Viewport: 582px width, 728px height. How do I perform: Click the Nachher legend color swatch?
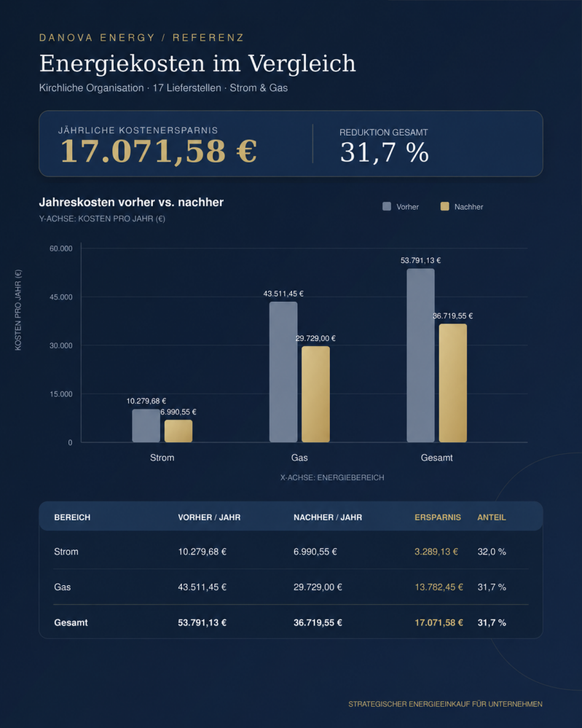click(444, 207)
